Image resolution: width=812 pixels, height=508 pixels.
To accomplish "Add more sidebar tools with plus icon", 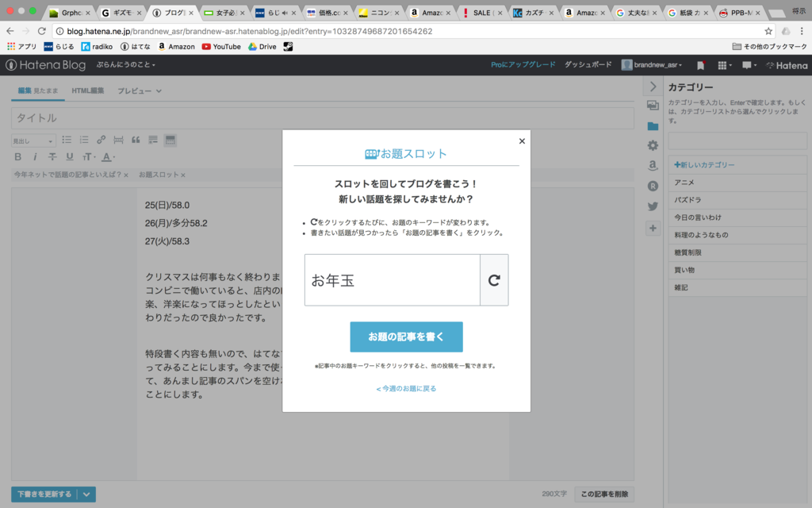I will coord(653,228).
